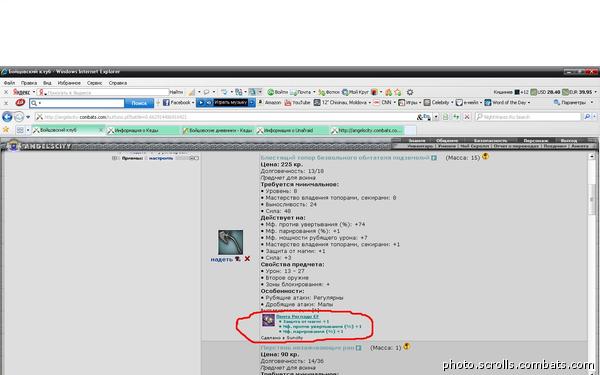Click the Войти button on Yandex bar
600x375 pixels.
pyautogui.click(x=278, y=92)
